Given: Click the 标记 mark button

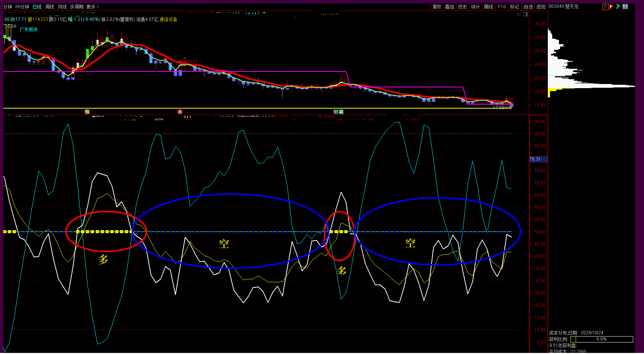Looking at the screenshot, I should click(515, 7).
